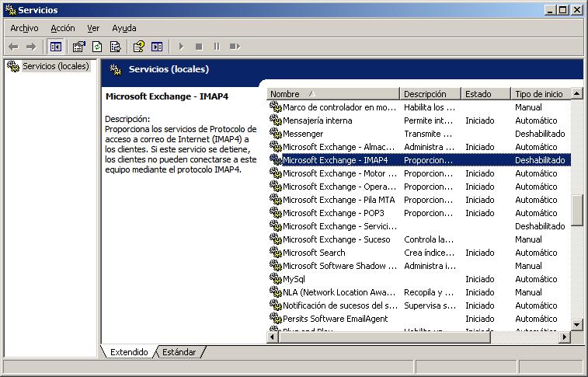The height and width of the screenshot is (377, 588).
Task: Sort by the Estado column header
Action: point(485,94)
